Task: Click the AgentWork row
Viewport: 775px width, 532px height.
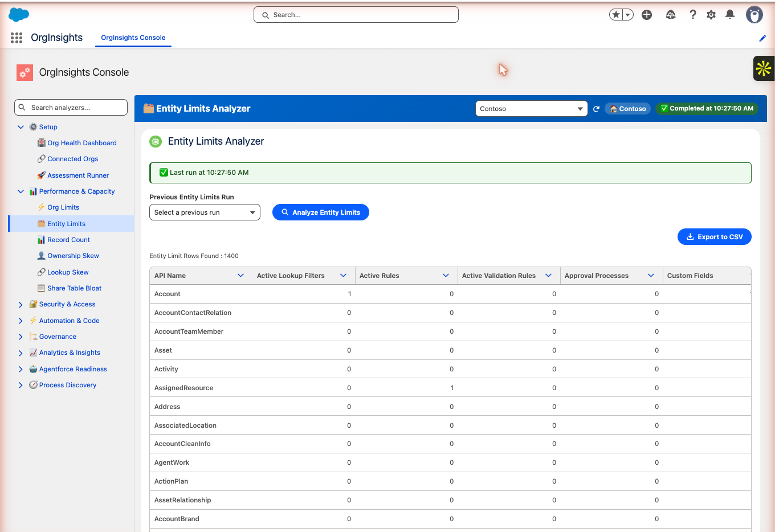Action: click(x=450, y=463)
